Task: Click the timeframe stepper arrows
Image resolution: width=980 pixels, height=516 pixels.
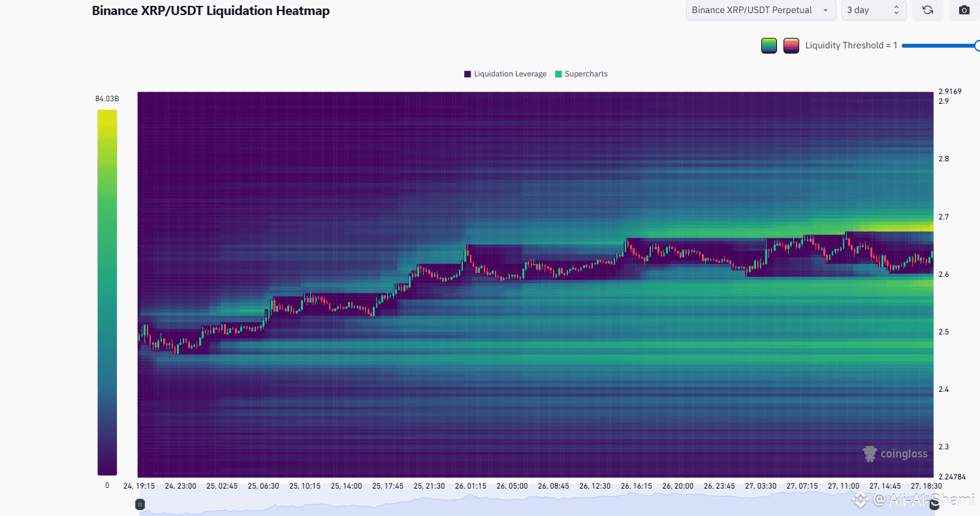Action: [896, 10]
